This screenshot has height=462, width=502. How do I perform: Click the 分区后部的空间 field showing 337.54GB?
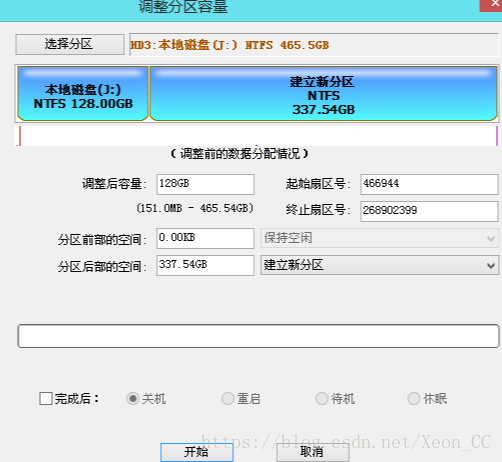tap(205, 265)
